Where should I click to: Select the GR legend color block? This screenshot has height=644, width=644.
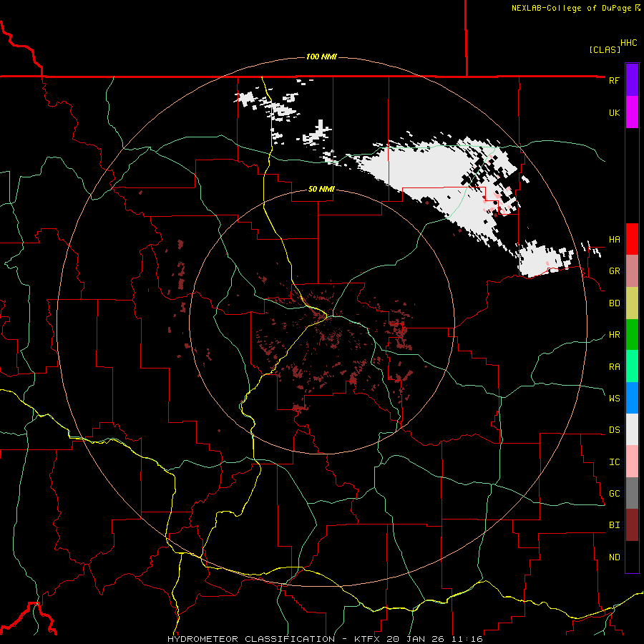(x=632, y=271)
